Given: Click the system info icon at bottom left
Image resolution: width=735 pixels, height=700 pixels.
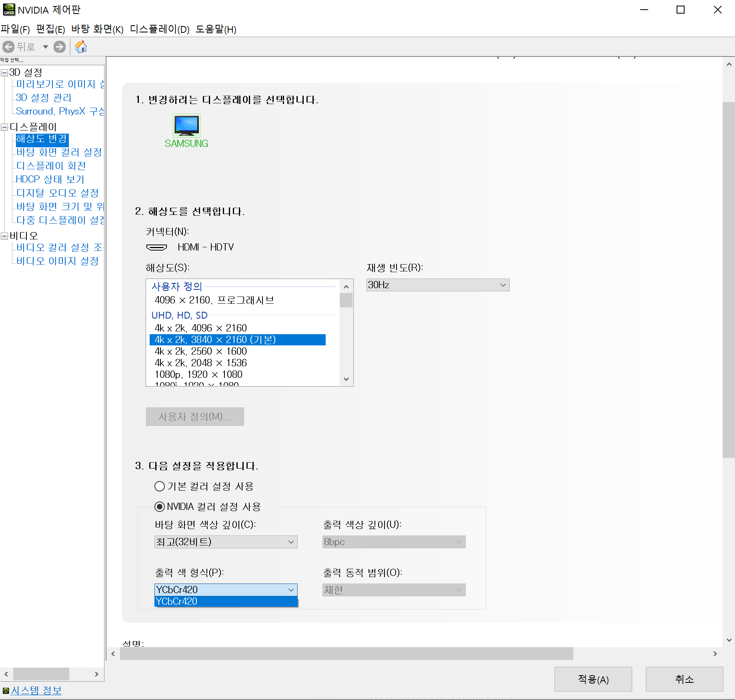Looking at the screenshot, I should (x=6, y=690).
